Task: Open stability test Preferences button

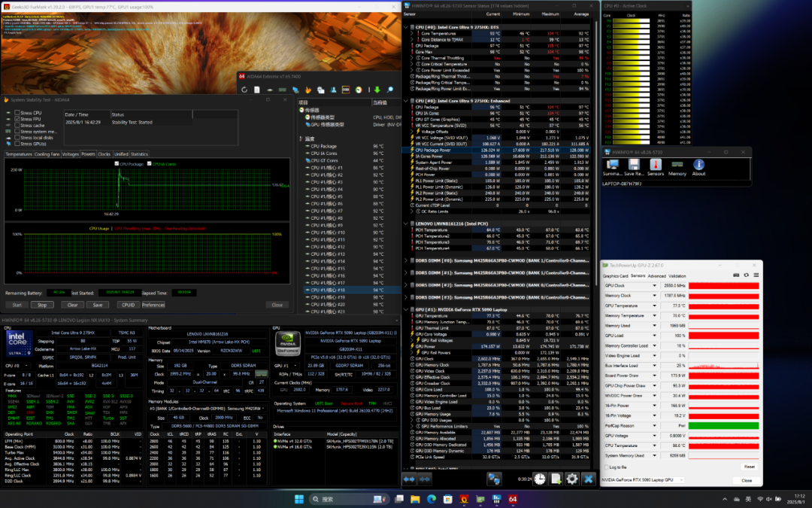Action: (153, 305)
